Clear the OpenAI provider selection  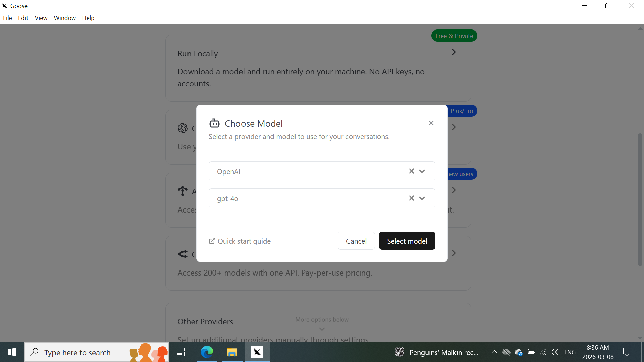click(x=412, y=171)
